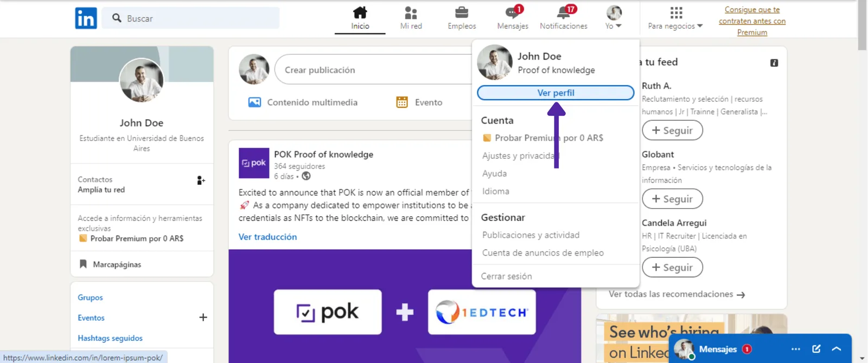Open the Empleos jobs tab

click(x=462, y=18)
